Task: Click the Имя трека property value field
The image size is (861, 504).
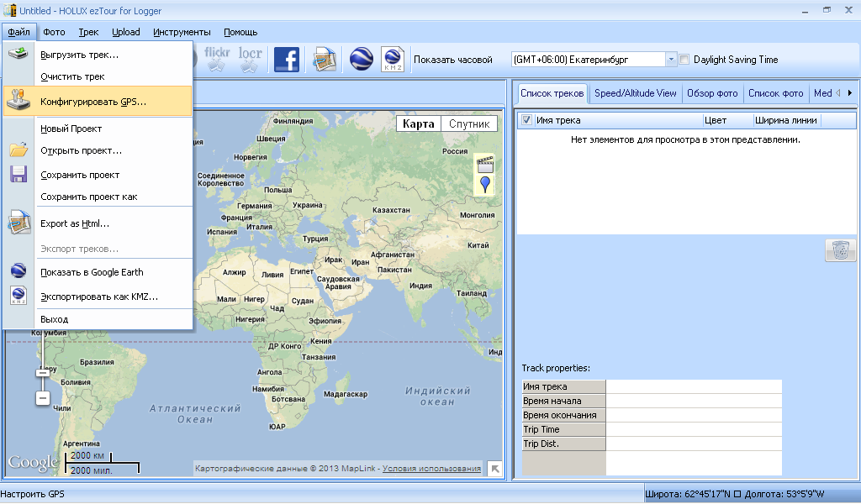Action: pyautogui.click(x=694, y=386)
